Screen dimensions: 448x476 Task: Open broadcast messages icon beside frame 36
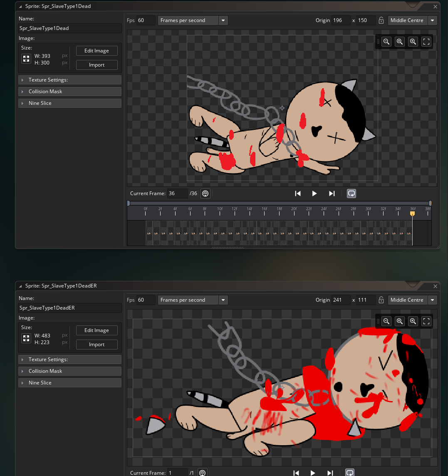205,193
